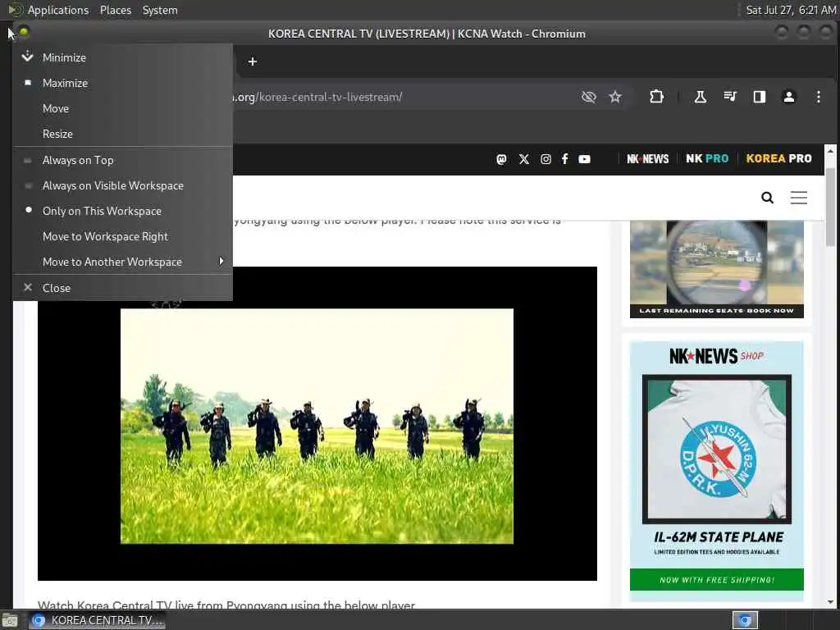Image resolution: width=840 pixels, height=630 pixels.
Task: Click the window menu button in title bar
Action: (24, 32)
